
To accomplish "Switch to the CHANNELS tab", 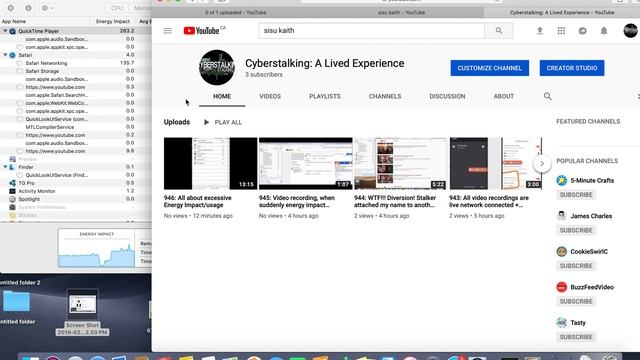I will (x=384, y=96).
